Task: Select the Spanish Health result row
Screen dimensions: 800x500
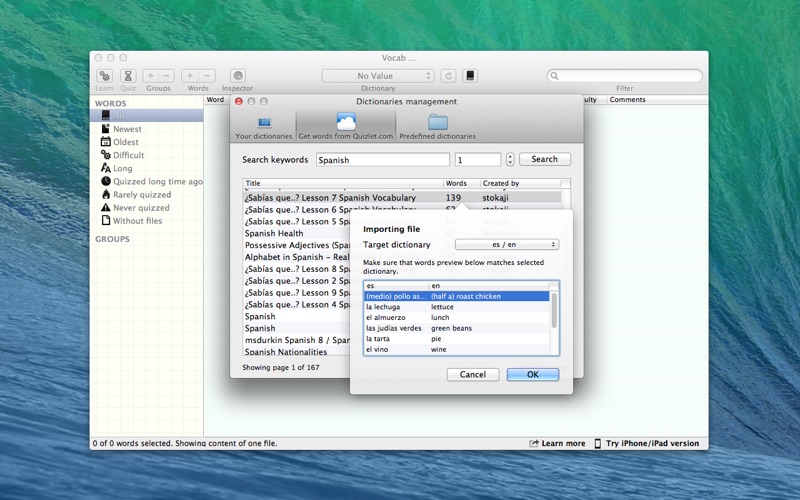Action: (x=296, y=233)
